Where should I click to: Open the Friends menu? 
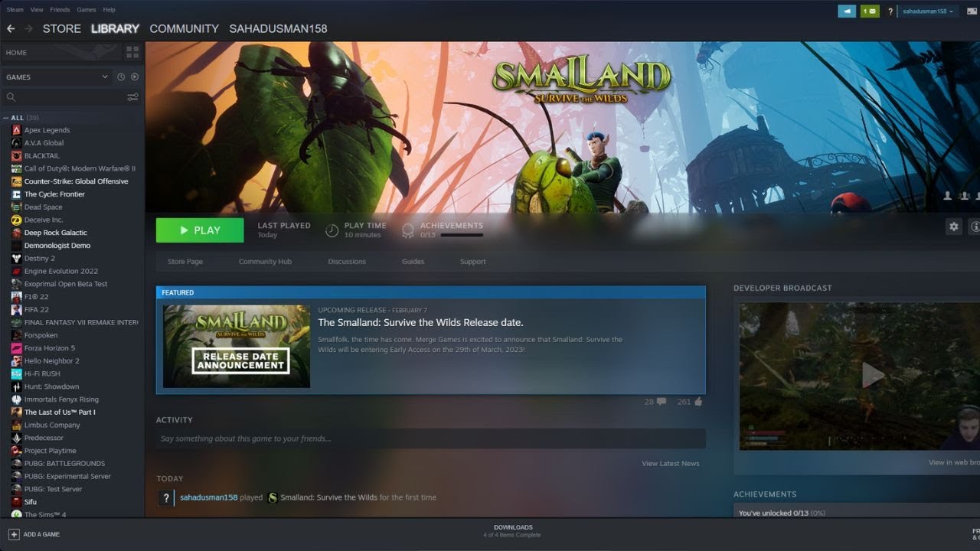pyautogui.click(x=60, y=10)
